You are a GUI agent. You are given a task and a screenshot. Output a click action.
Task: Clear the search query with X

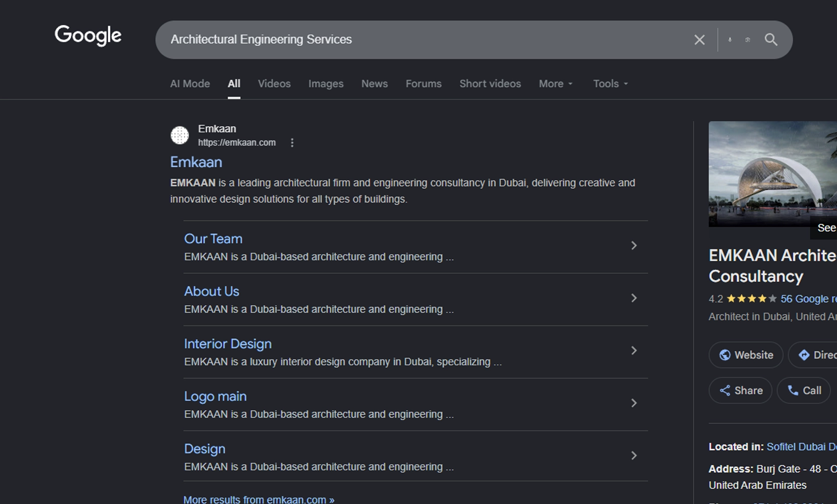[x=699, y=40]
